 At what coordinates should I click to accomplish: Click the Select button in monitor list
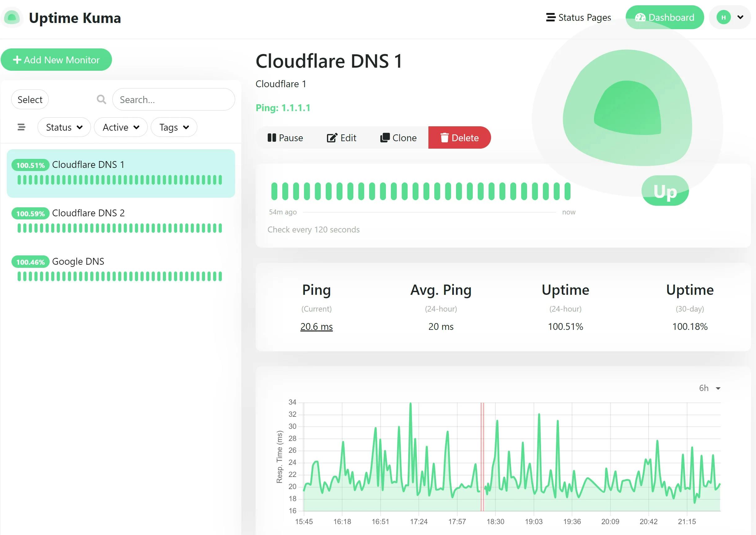30,100
